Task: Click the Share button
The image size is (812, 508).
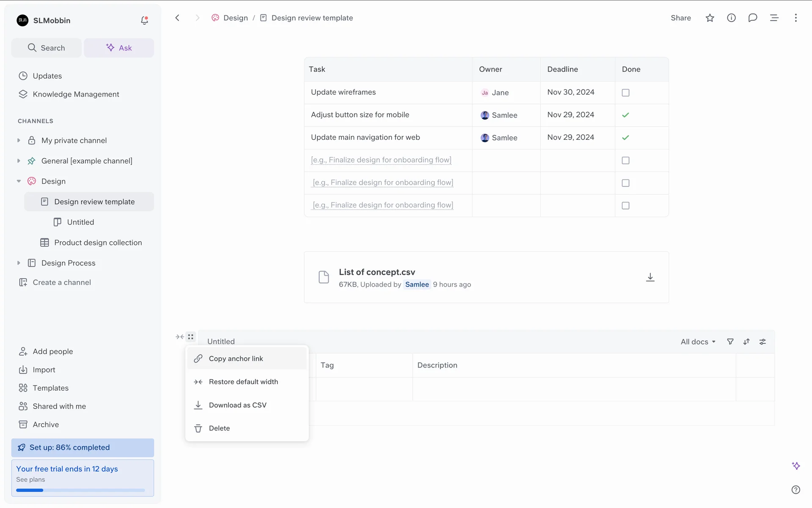Action: coord(680,18)
